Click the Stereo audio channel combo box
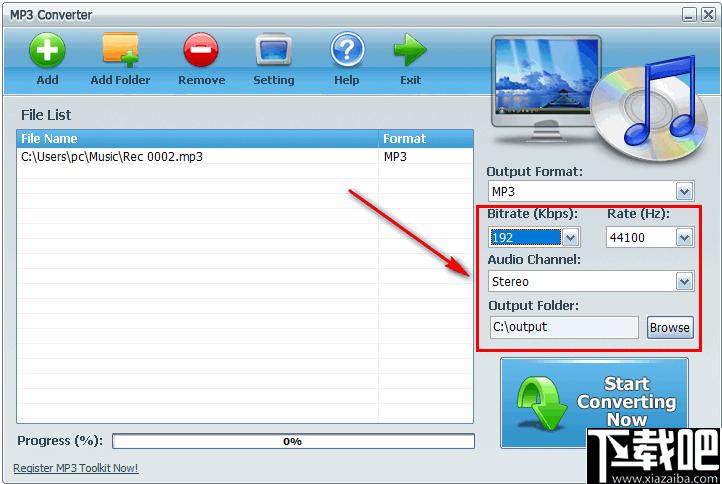 tap(591, 281)
